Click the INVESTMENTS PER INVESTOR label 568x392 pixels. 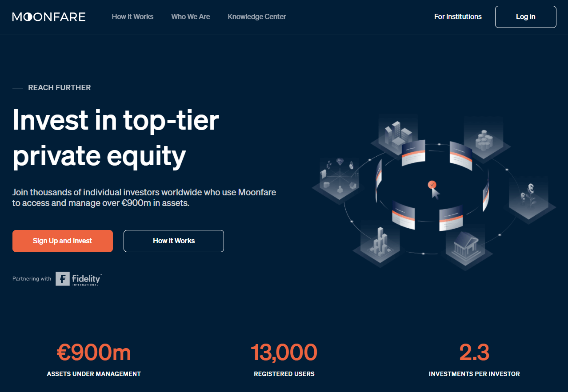pos(474,374)
